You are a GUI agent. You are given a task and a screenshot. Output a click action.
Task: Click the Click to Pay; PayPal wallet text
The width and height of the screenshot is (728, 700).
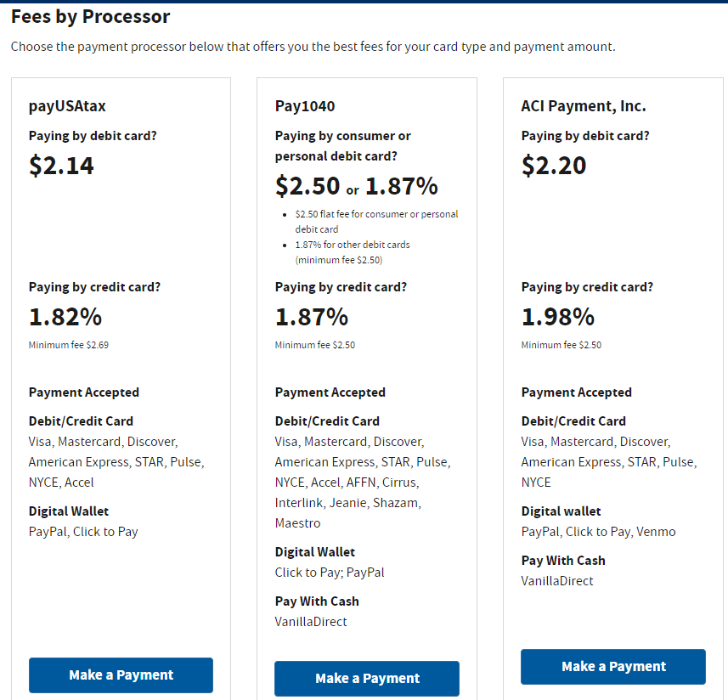330,573
